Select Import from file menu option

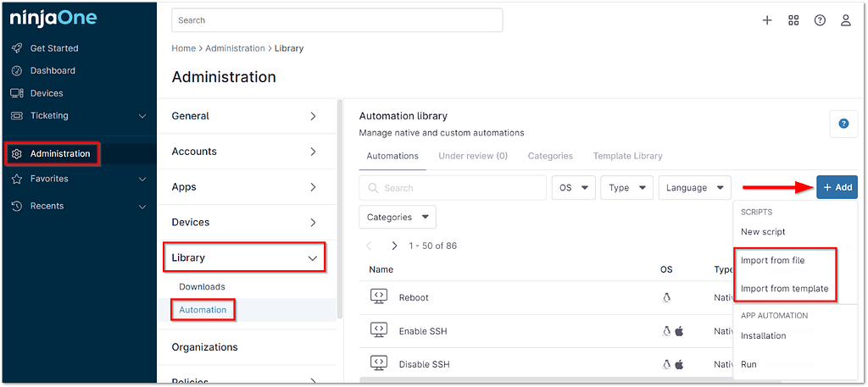tap(772, 260)
